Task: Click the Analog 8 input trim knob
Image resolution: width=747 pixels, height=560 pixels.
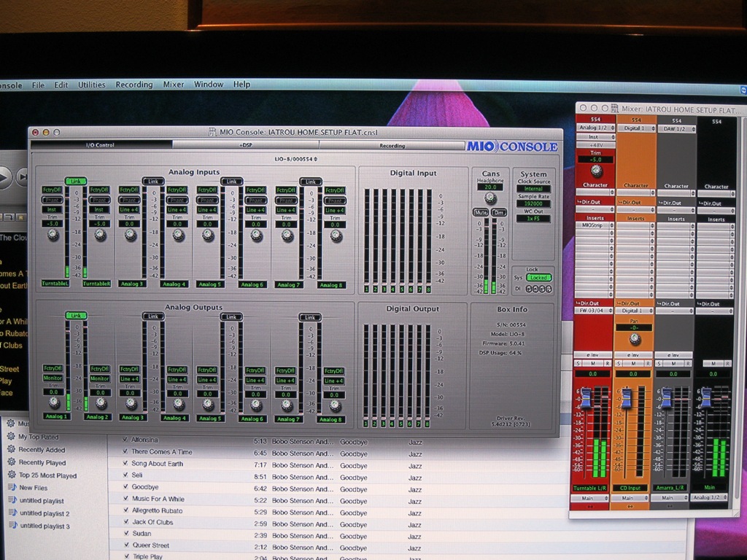Action: (x=336, y=236)
